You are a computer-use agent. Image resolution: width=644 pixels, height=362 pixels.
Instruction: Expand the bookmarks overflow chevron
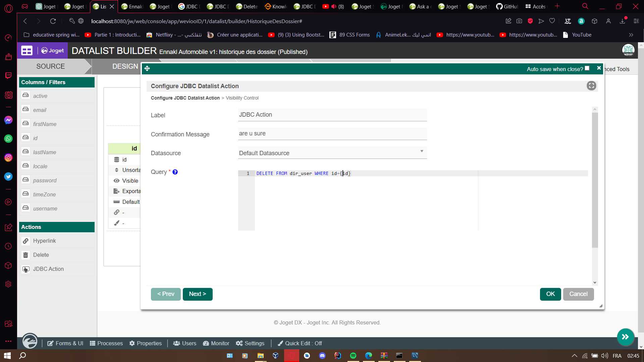pyautogui.click(x=631, y=35)
